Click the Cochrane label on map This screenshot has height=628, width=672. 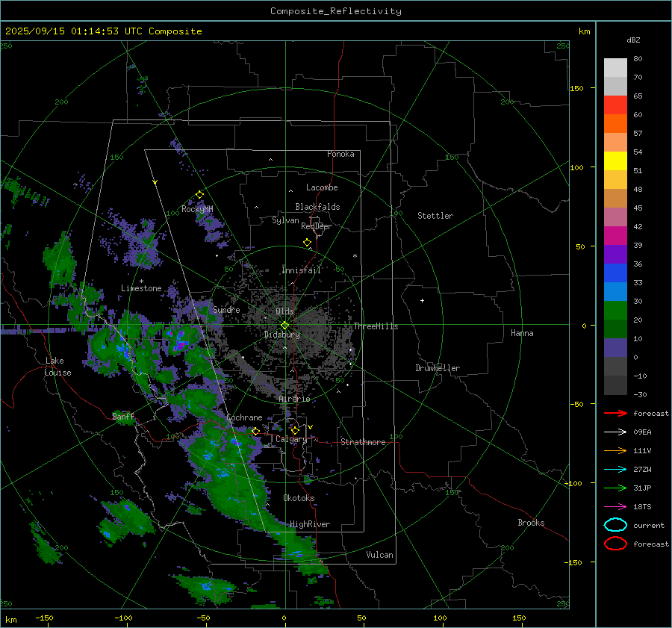pos(244,417)
